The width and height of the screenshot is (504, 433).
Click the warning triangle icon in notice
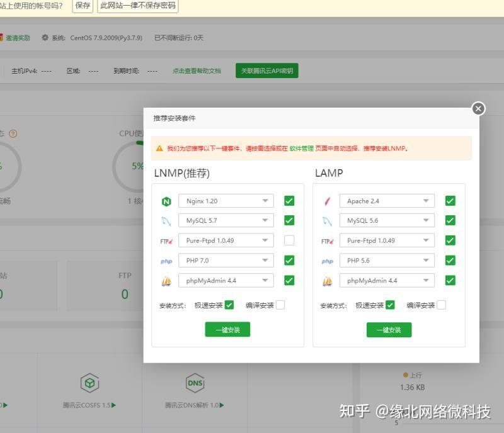click(x=159, y=149)
